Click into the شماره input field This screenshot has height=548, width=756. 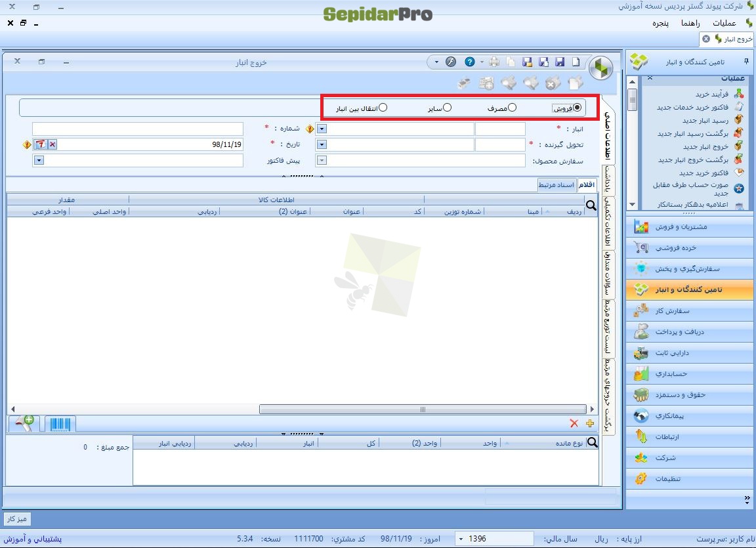pos(138,129)
